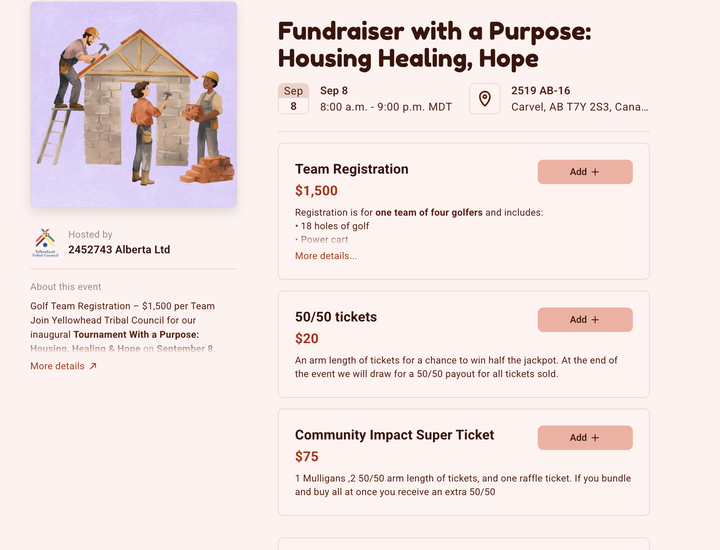
Task: Click the Team Registration title
Action: (x=351, y=169)
